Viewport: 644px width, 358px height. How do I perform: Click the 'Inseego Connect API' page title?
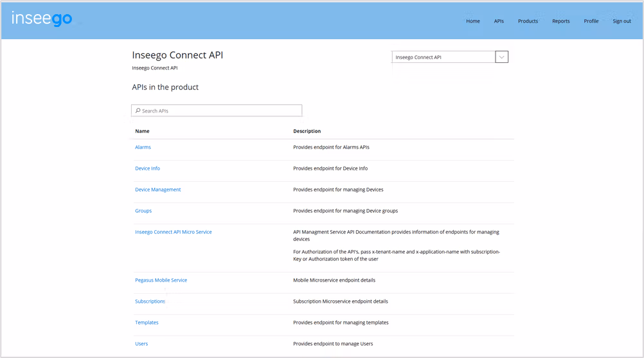coord(177,55)
